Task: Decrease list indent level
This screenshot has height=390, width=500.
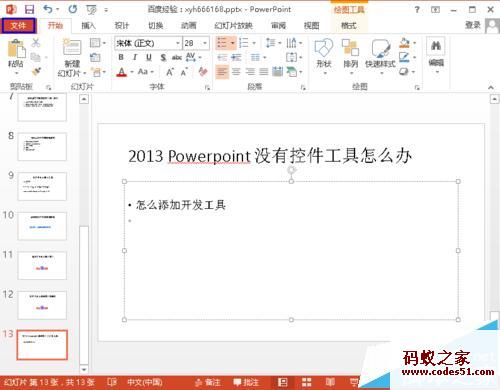Action: click(222, 57)
